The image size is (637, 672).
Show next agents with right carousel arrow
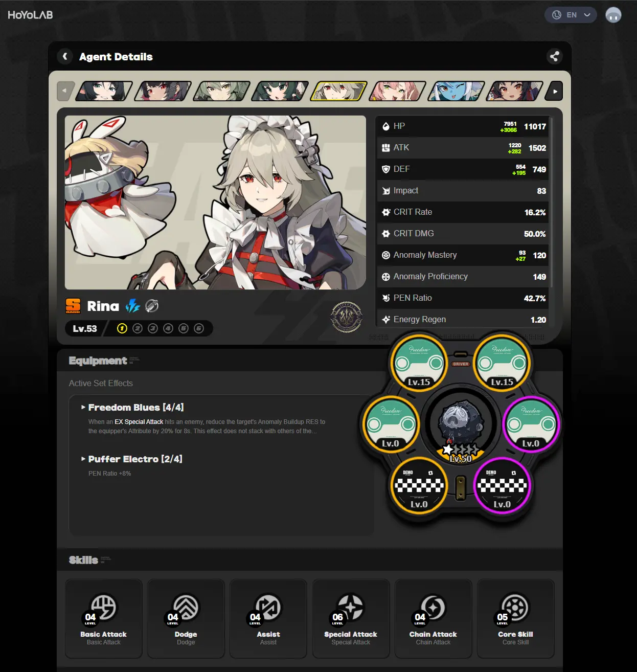(x=555, y=92)
